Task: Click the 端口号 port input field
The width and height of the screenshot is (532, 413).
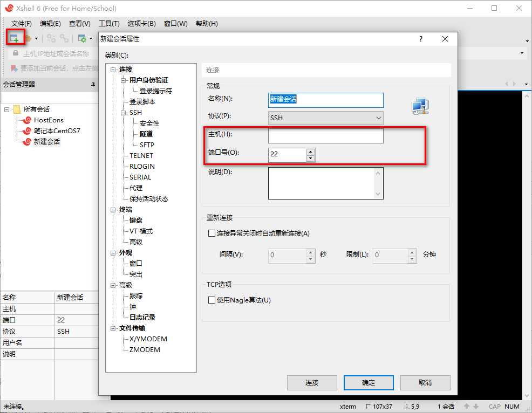Action: tap(288, 155)
